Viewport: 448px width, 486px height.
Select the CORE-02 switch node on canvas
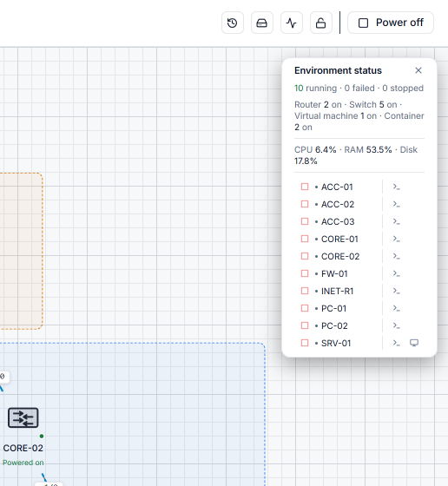(x=23, y=417)
